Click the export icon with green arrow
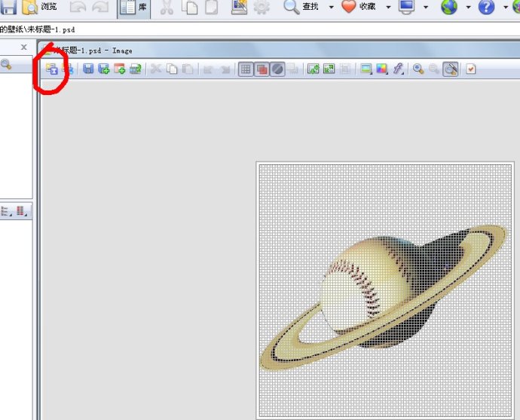 point(136,69)
